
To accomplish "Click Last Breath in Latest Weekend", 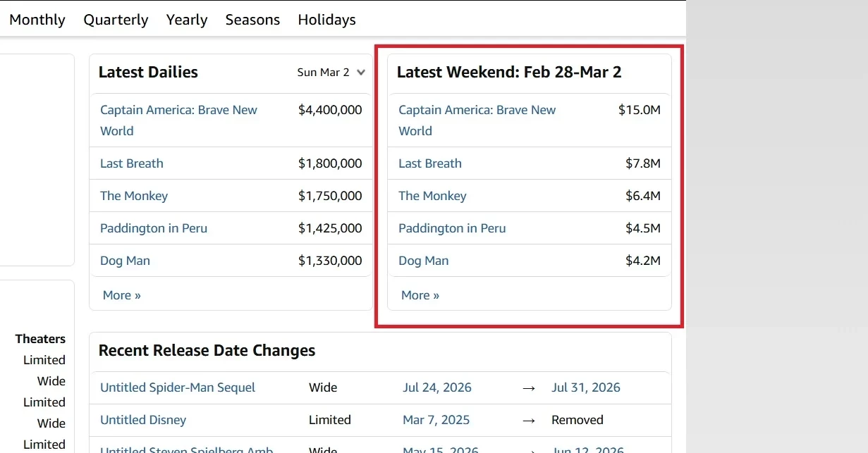I will [430, 163].
